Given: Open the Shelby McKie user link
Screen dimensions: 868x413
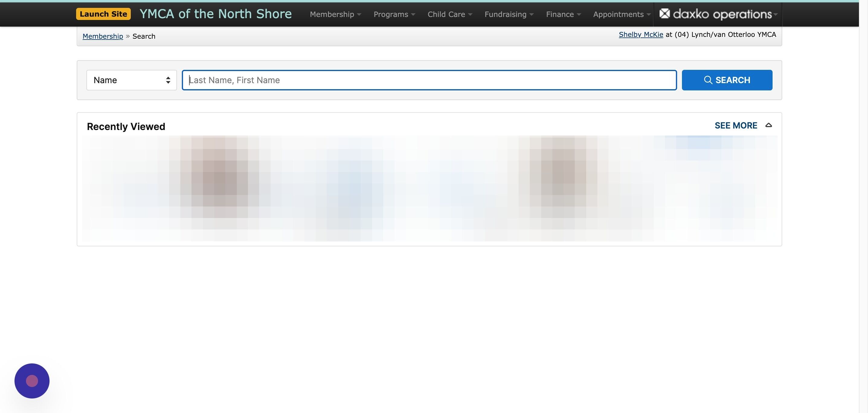Looking at the screenshot, I should [641, 34].
